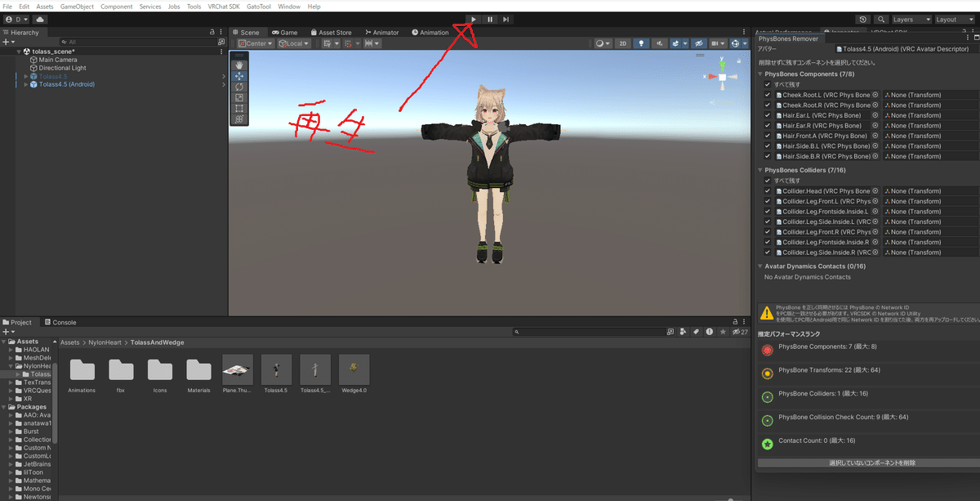980x501 pixels.
Task: Toggle scene audio icon
Action: [660, 43]
